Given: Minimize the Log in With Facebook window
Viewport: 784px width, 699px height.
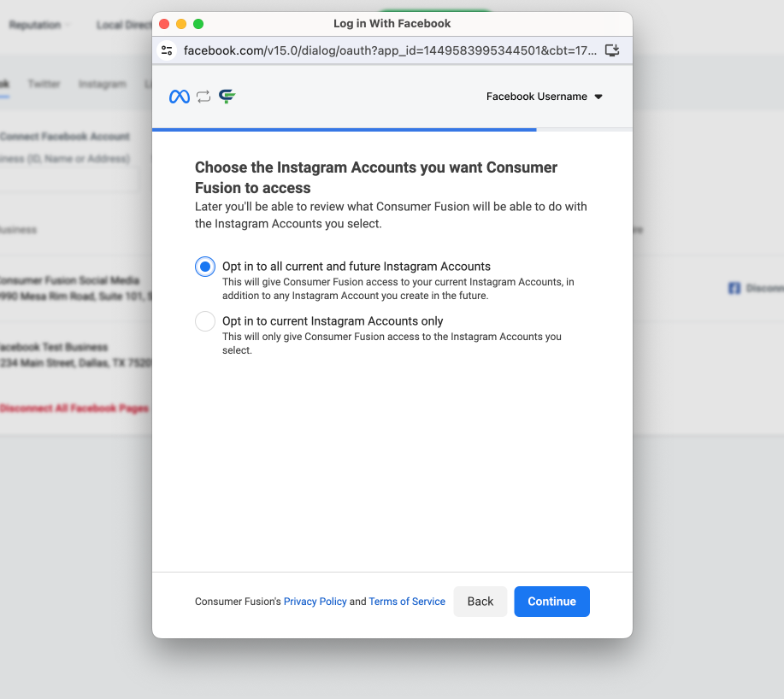Looking at the screenshot, I should coord(181,24).
